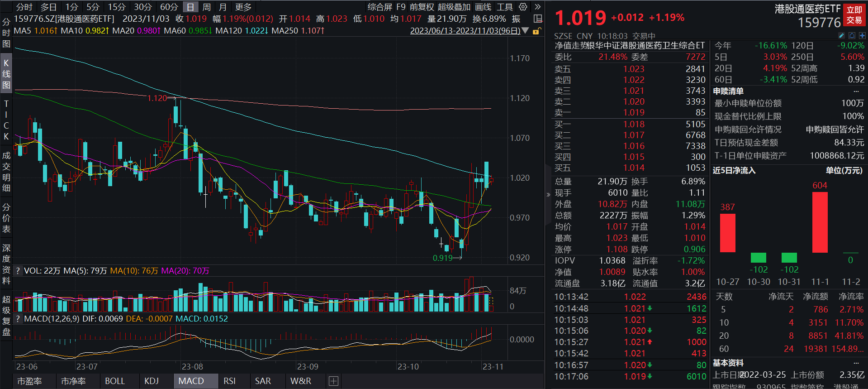The height and width of the screenshot is (389, 868).
Task: Open 深度资料 sidebar view
Action: pyautogui.click(x=6, y=264)
